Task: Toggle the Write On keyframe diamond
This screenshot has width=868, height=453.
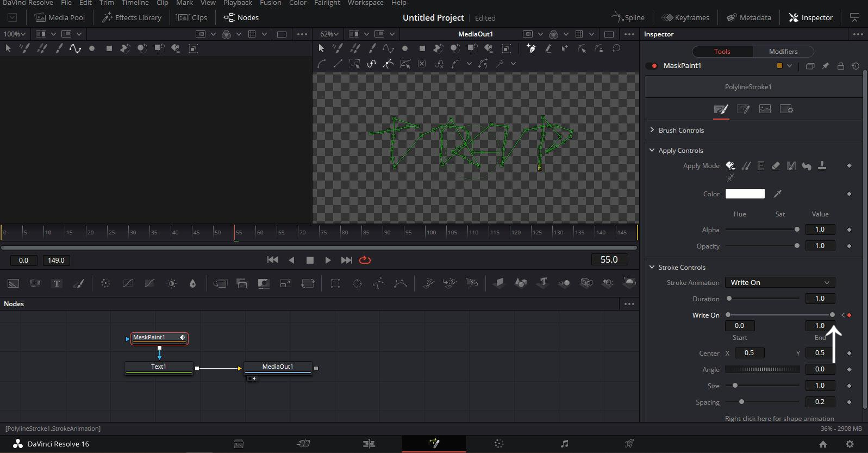Action: [x=850, y=315]
